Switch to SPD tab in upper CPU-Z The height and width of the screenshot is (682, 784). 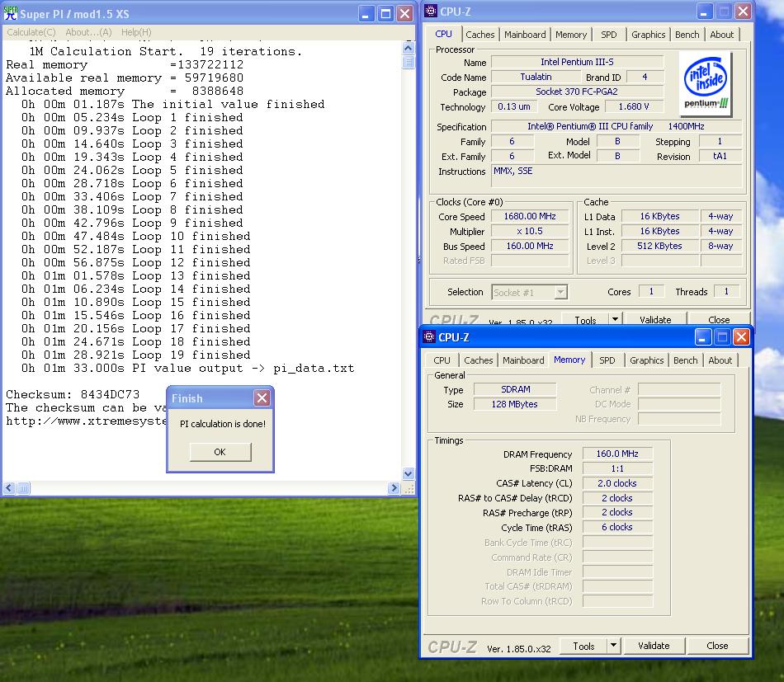click(x=608, y=35)
